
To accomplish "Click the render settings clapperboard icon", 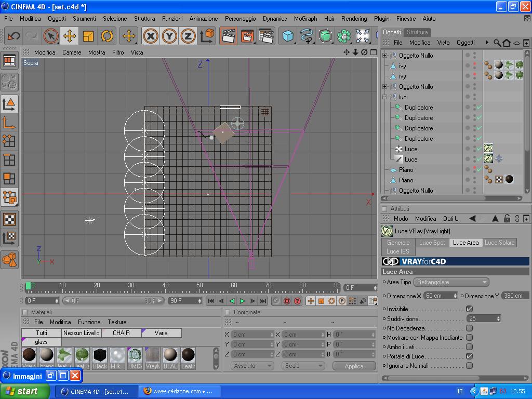I will point(266,36).
